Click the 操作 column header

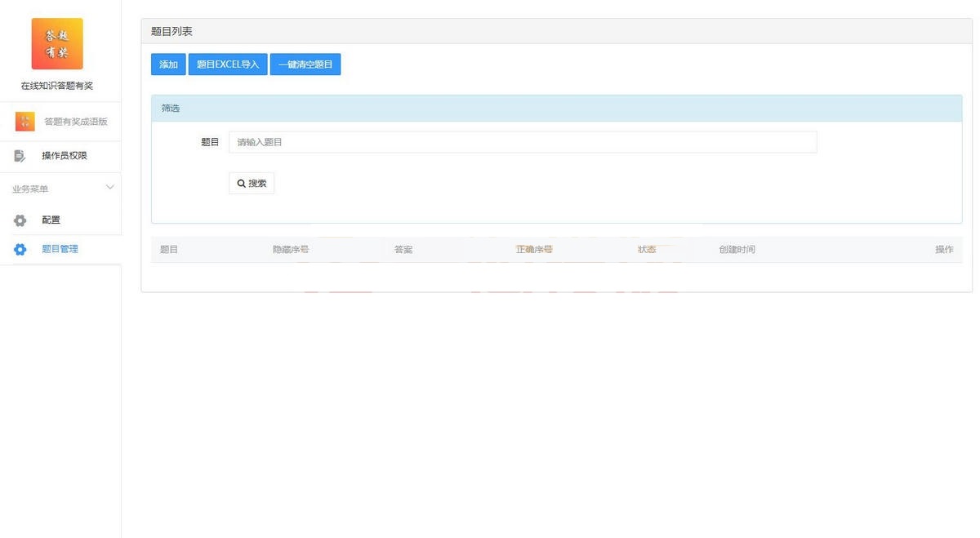click(x=944, y=249)
